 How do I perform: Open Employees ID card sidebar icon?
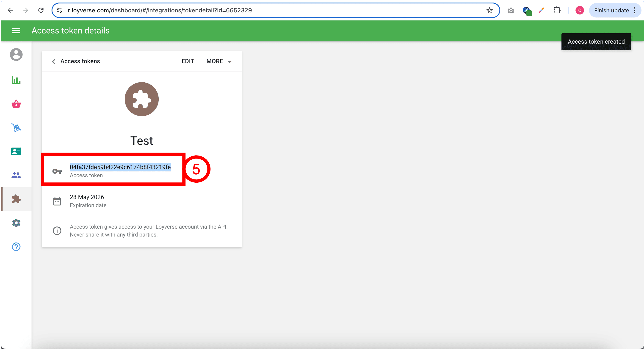16,151
